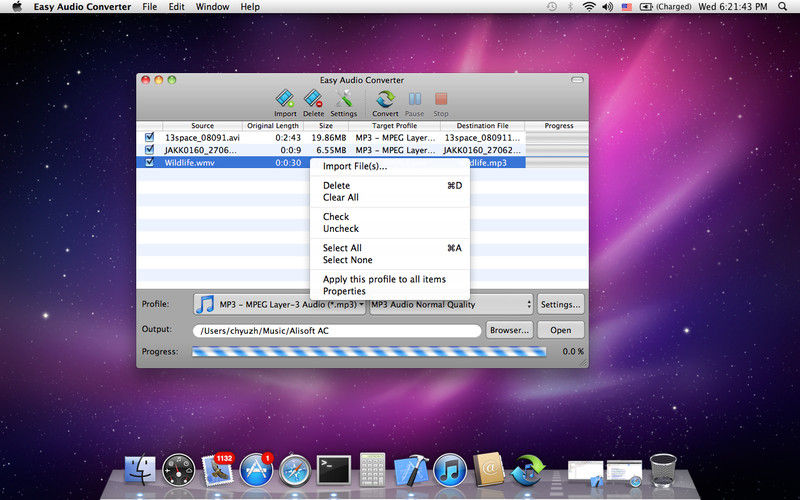Sort by the Size column header
This screenshot has height=500, width=800.
[326, 126]
